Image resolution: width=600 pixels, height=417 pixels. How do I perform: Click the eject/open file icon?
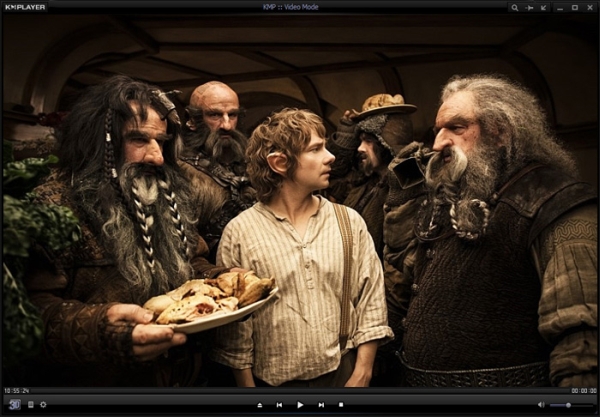pyautogui.click(x=259, y=405)
